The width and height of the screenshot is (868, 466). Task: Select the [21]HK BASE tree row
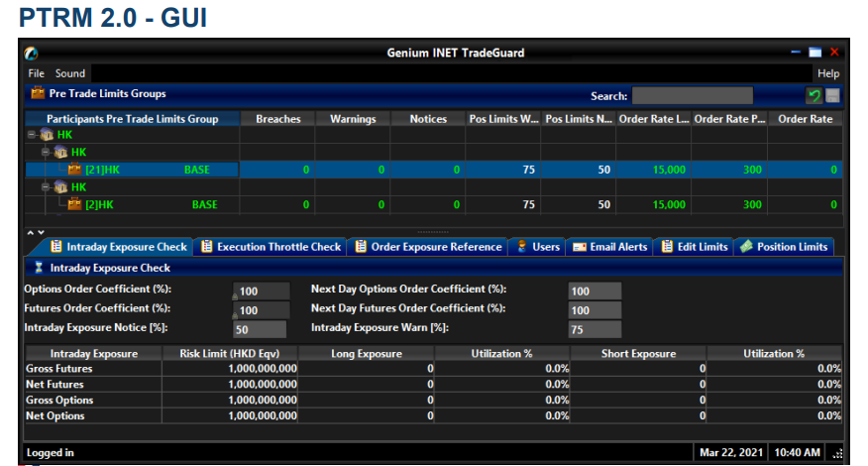pos(434,170)
